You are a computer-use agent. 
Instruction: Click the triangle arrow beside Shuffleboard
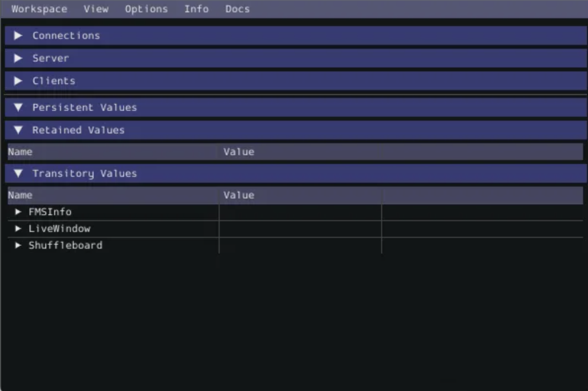click(x=18, y=246)
